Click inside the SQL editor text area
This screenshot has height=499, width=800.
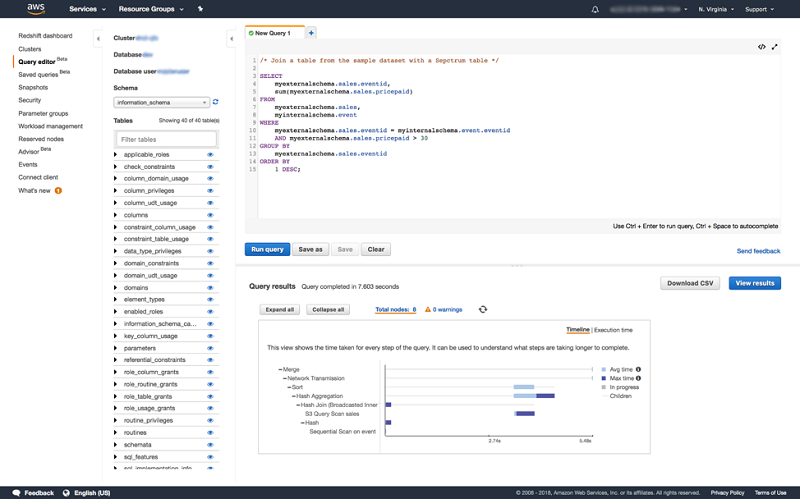tap(518, 137)
